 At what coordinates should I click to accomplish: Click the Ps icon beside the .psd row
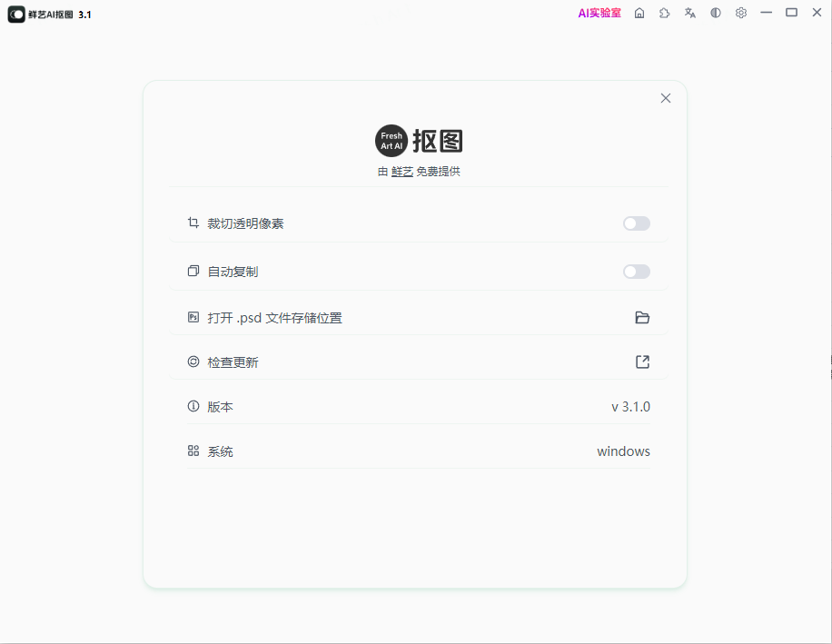(x=193, y=317)
